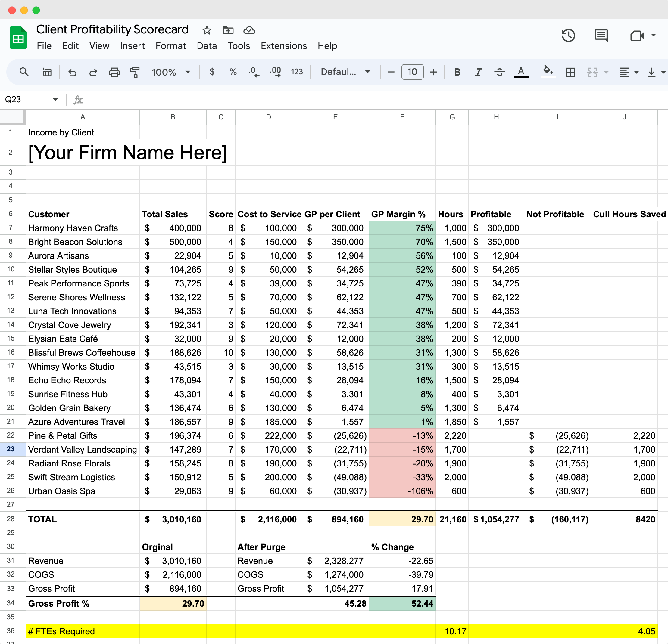This screenshot has height=644, width=668.
Task: Click the Borders grid icon
Action: pyautogui.click(x=570, y=72)
